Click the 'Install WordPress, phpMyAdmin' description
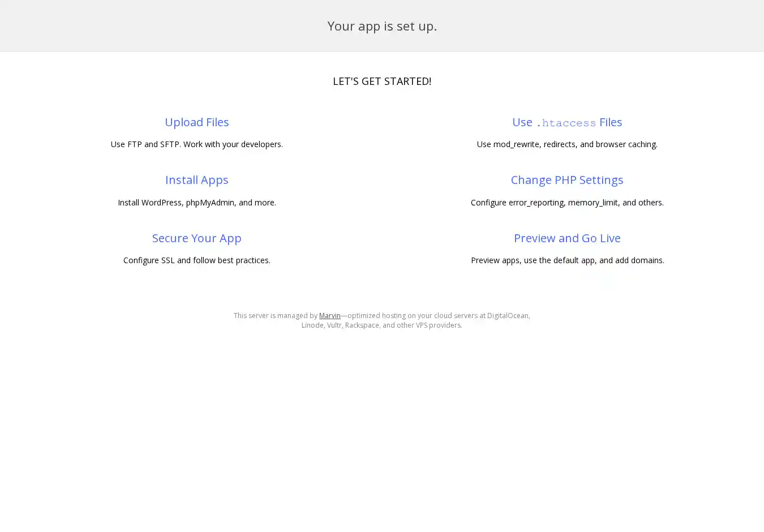The width and height of the screenshot is (764, 532). 196,203
